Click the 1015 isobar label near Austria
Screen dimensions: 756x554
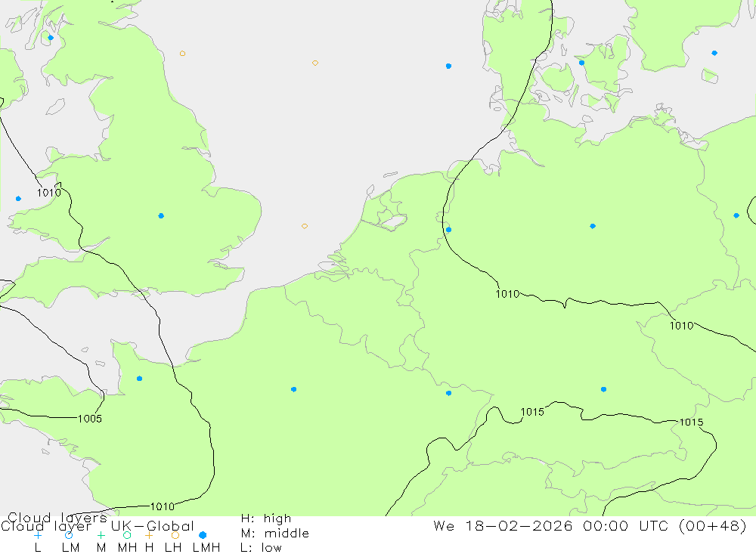point(692,422)
